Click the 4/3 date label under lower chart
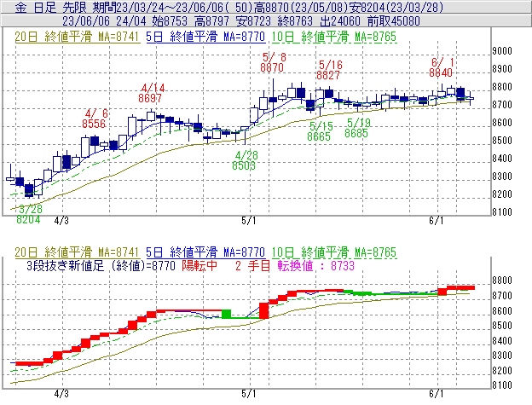Image resolution: width=532 pixels, height=405 pixels. pyautogui.click(x=61, y=394)
